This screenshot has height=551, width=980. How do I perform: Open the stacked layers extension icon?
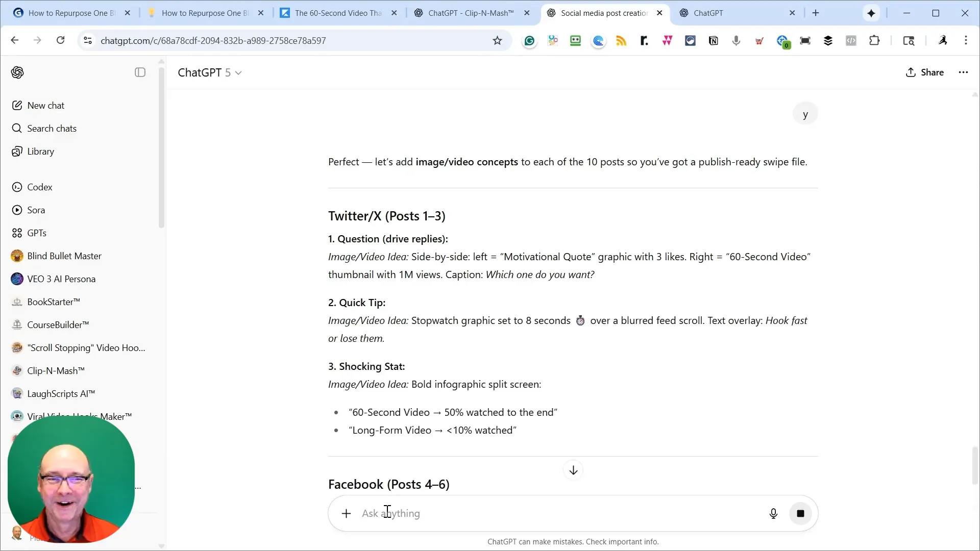(828, 41)
